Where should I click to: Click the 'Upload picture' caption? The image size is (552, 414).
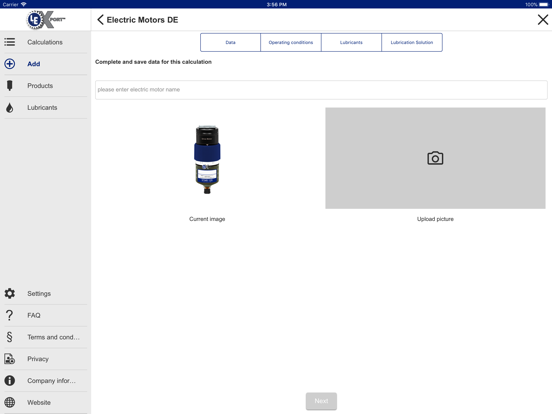[435, 219]
